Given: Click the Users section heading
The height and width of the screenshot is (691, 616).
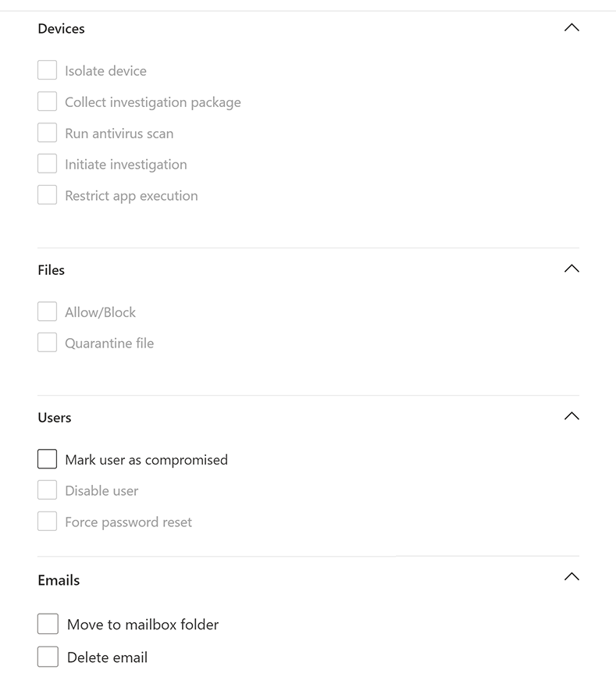Looking at the screenshot, I should point(55,418).
